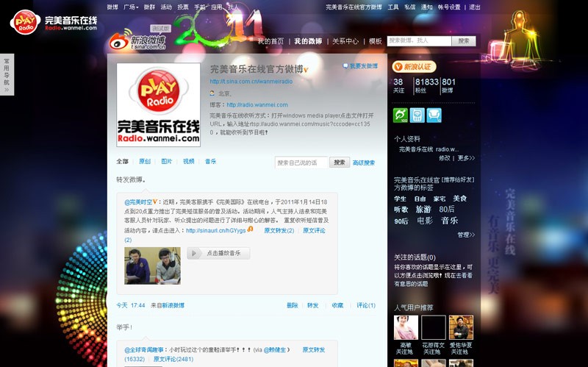588x367 pixels.
Task: Click 转发 under the first post
Action: tap(313, 305)
